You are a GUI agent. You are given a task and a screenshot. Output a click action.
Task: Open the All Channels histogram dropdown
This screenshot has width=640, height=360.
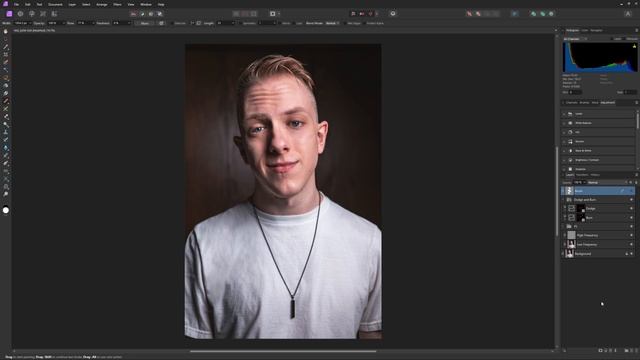[576, 39]
